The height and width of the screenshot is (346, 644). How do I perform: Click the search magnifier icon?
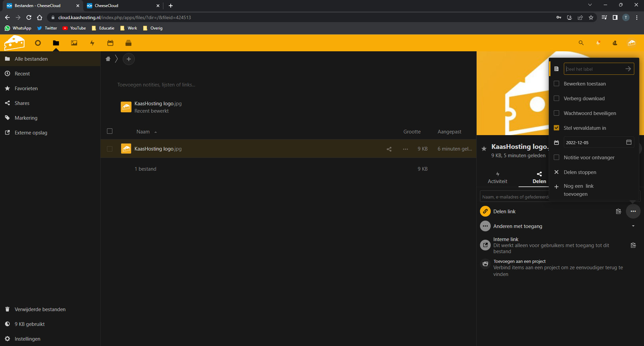pos(581,43)
